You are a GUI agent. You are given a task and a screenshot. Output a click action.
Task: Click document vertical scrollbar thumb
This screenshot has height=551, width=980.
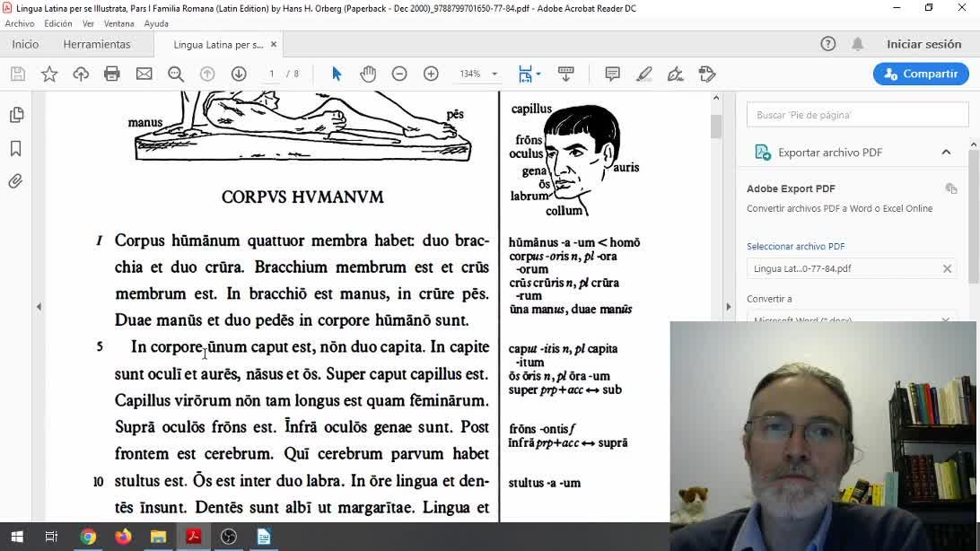pyautogui.click(x=716, y=127)
